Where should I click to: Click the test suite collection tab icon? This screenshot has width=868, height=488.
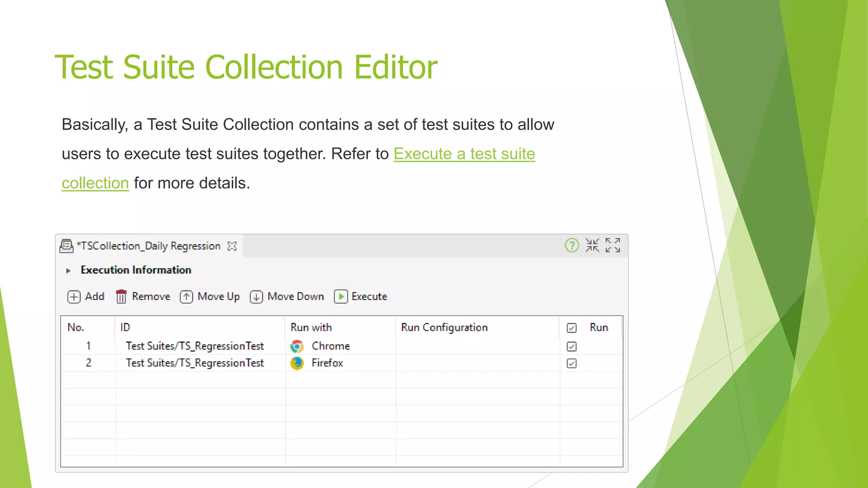pyautogui.click(x=66, y=246)
